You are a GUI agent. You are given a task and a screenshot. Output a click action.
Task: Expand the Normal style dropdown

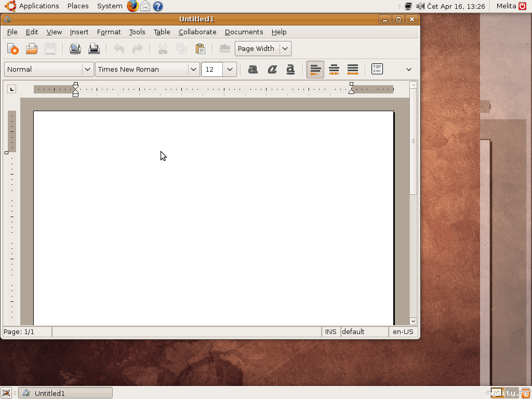87,69
